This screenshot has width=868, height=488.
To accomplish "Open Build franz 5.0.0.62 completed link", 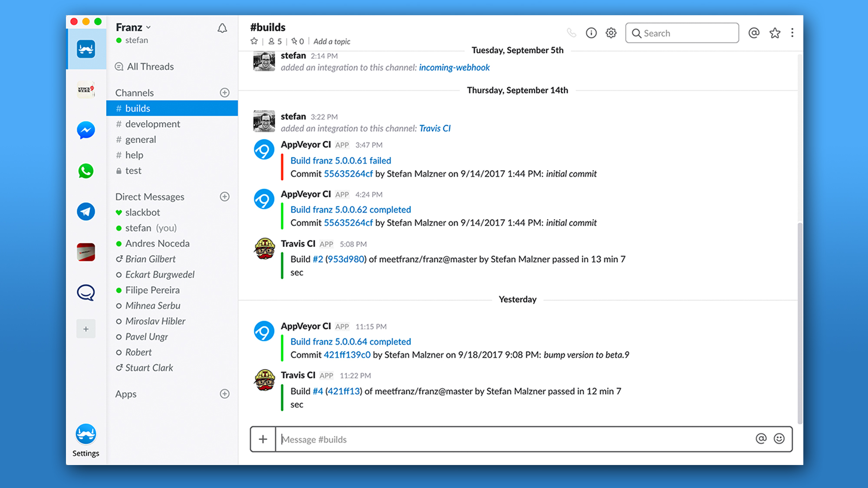I will point(351,210).
